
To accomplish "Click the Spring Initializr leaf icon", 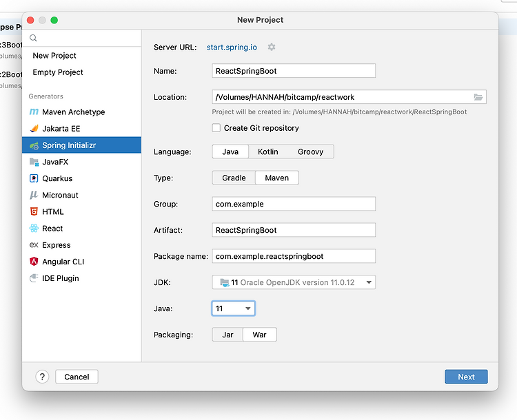I will click(34, 145).
